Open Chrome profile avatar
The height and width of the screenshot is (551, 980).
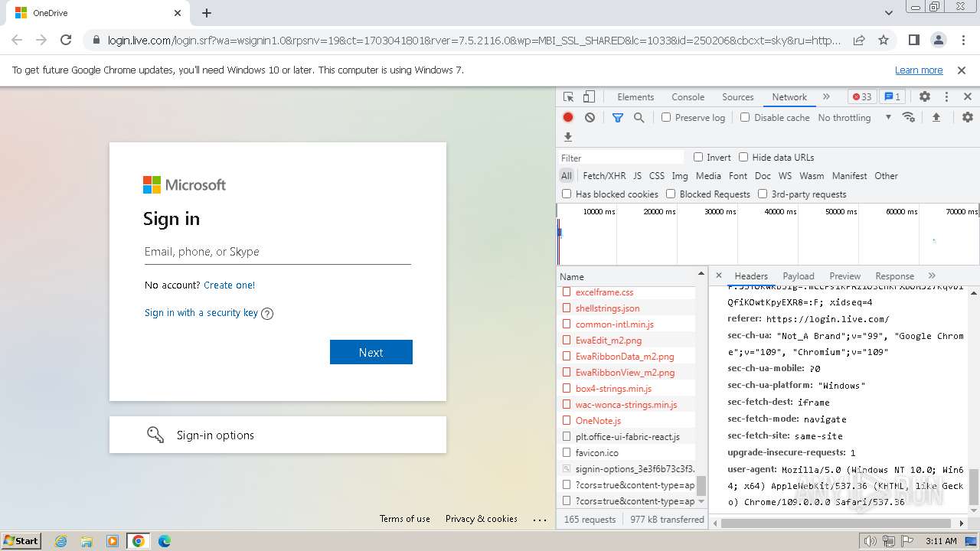tap(938, 40)
